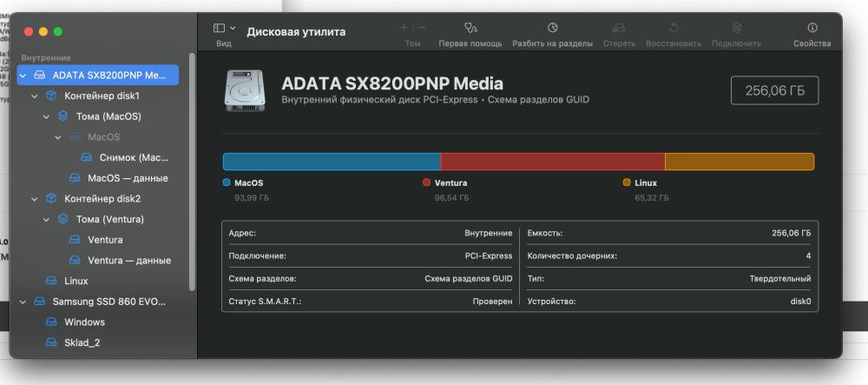Click the 93,99 ГБ size text
The width and height of the screenshot is (868, 385).
tap(252, 197)
